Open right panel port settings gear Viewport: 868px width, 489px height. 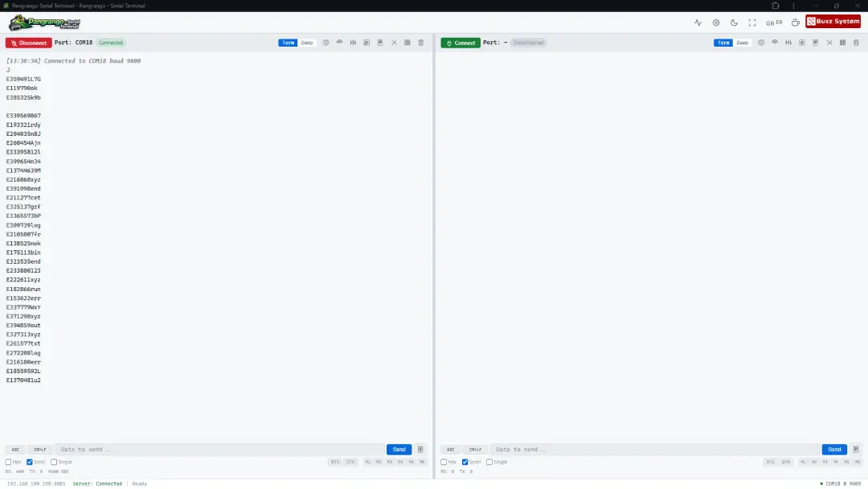point(761,43)
